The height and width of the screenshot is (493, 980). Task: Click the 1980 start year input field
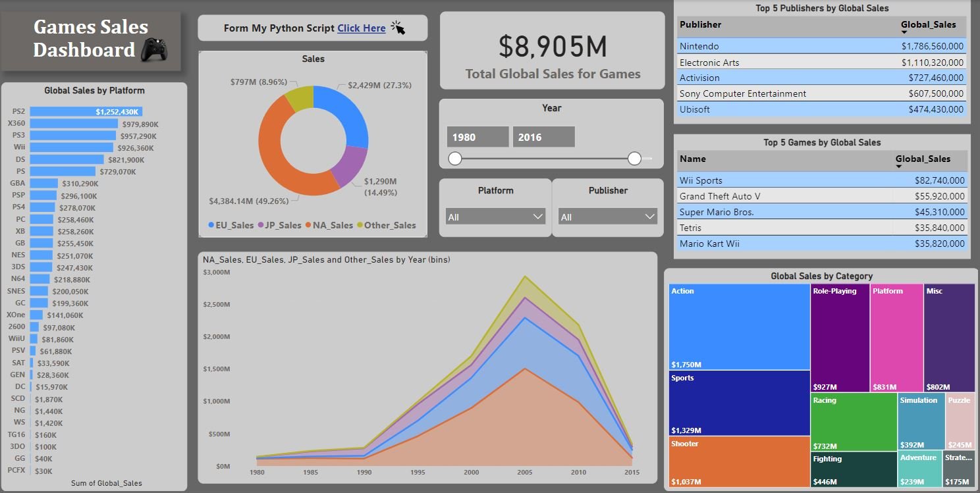[x=477, y=137]
